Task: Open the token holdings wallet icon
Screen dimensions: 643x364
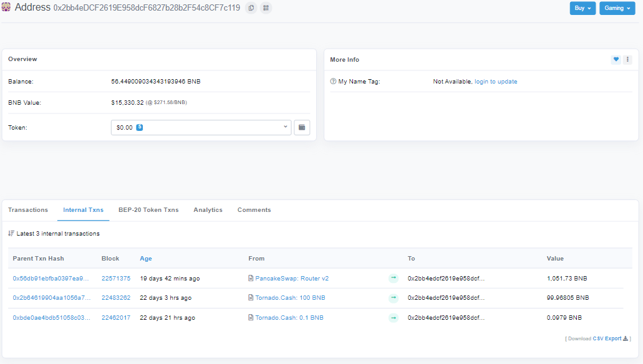Action: (302, 128)
